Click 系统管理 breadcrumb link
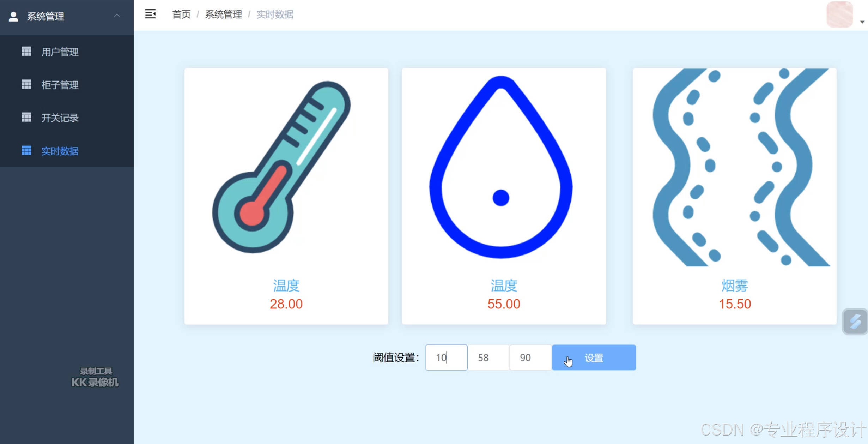The image size is (868, 444). (223, 14)
